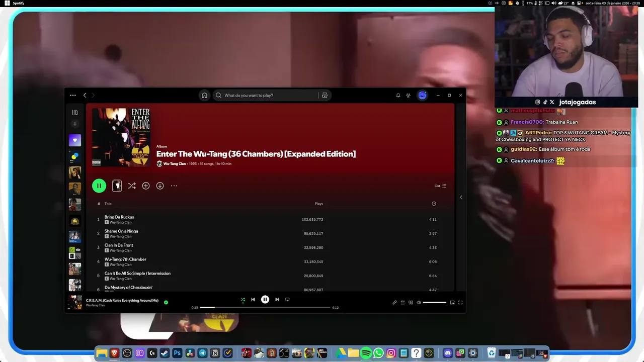Play the track Shame On a Nigga
The height and width of the screenshot is (362, 644).
point(121,231)
